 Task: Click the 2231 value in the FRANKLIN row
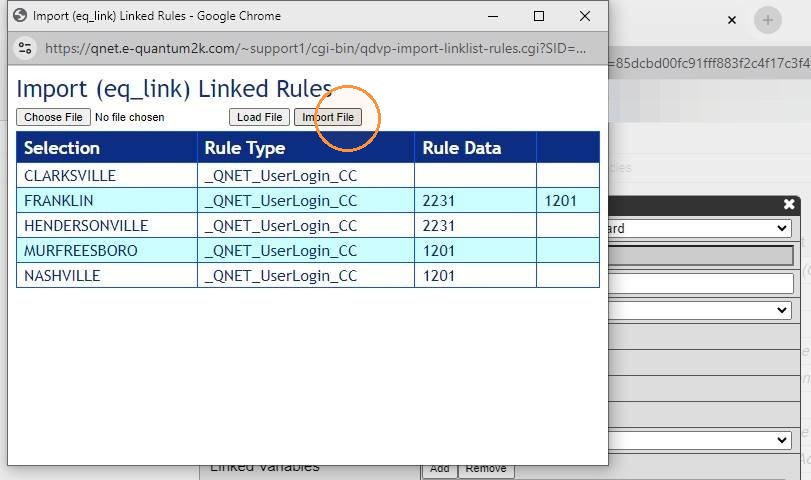coord(439,201)
